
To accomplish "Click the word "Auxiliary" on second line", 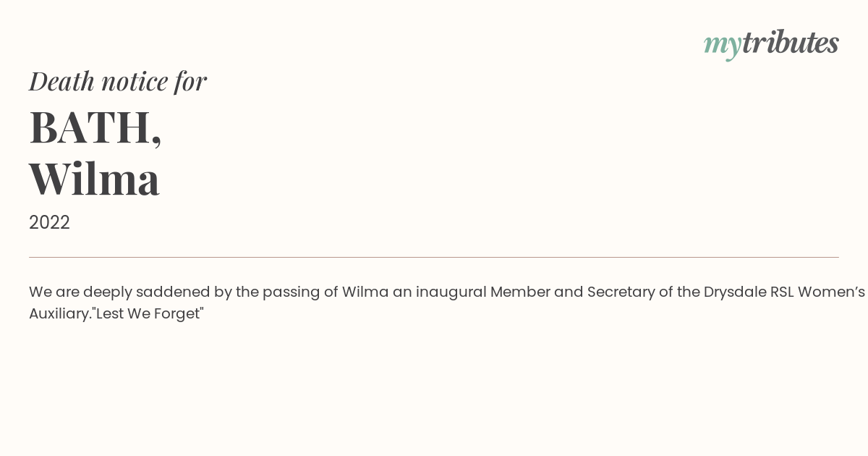I will 60,314.
